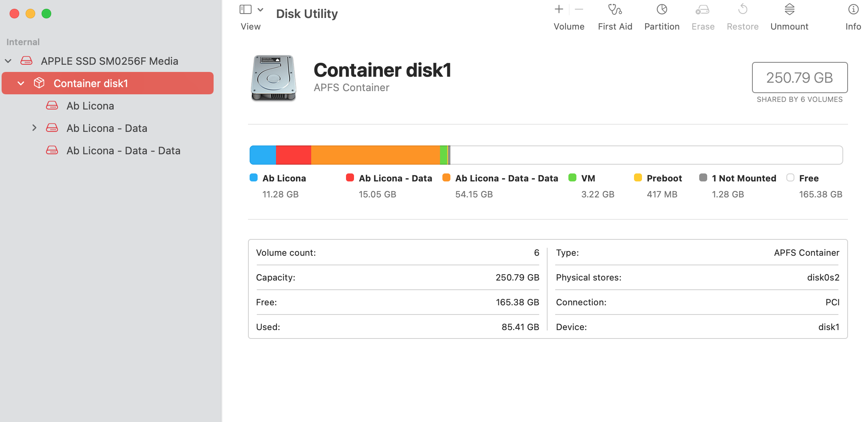Image resolution: width=868 pixels, height=422 pixels.
Task: Click the Physical stores disk0s2 value
Action: tap(823, 277)
